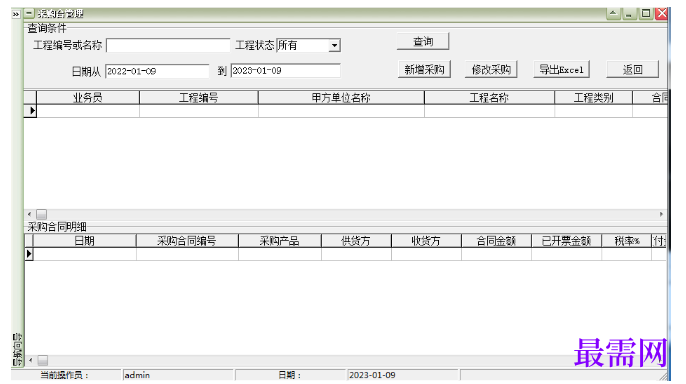Select the start date field 2022-01-09

click(157, 71)
